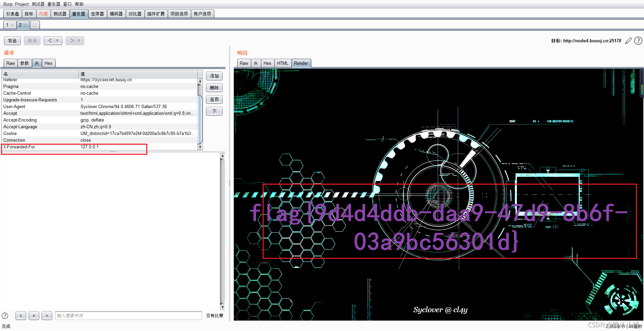Switch to the 定序器 tab
The height and width of the screenshot is (331, 644).
point(97,14)
